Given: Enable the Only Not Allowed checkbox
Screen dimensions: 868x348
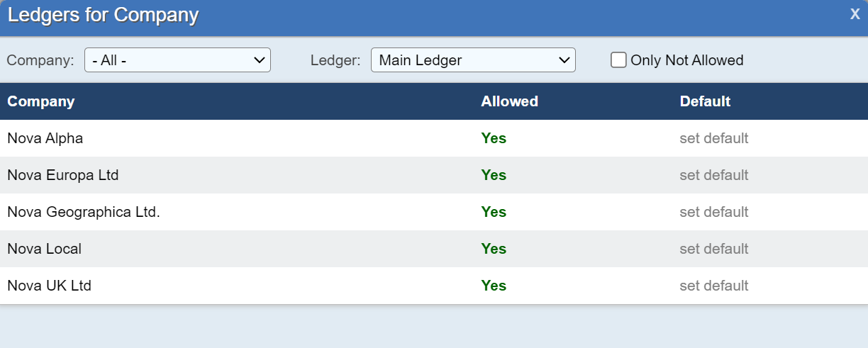Looking at the screenshot, I should point(618,60).
